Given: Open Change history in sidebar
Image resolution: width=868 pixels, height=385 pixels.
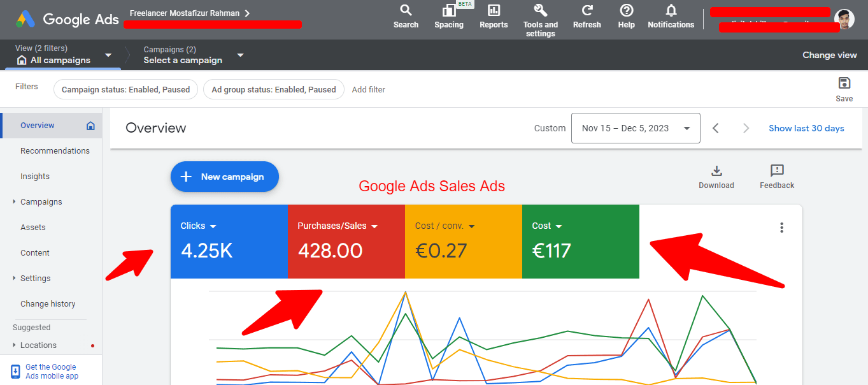Looking at the screenshot, I should pos(48,304).
